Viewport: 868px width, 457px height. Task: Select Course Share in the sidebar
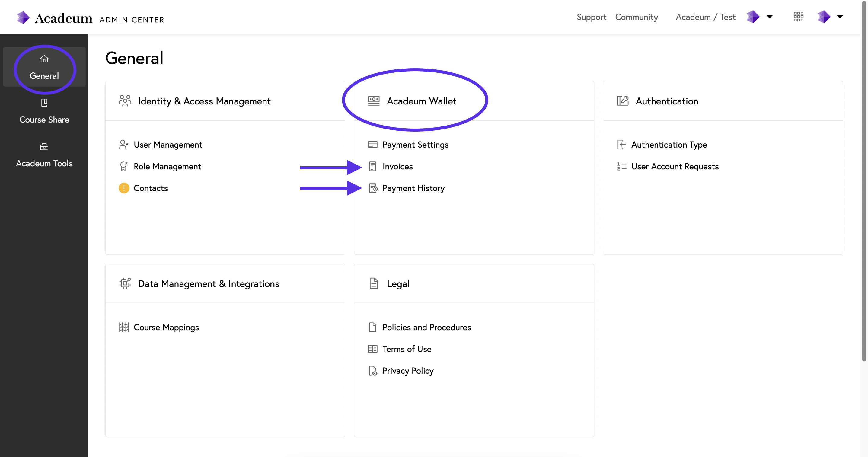click(x=44, y=111)
